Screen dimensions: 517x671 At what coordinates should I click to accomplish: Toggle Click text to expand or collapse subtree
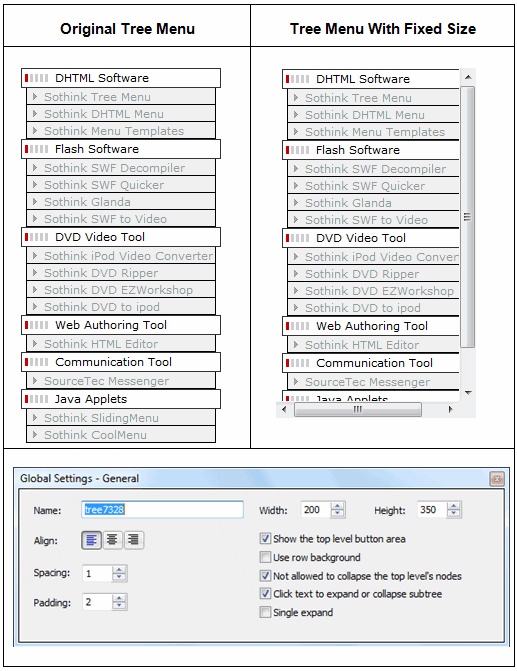[x=265, y=594]
